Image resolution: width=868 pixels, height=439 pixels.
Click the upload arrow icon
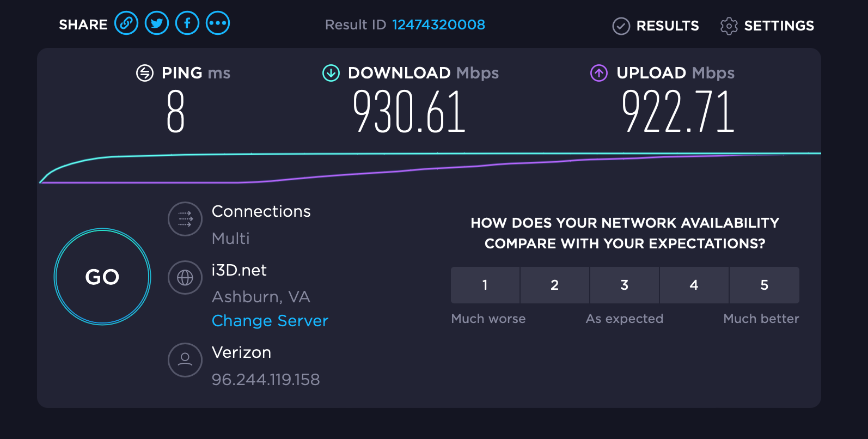click(599, 73)
